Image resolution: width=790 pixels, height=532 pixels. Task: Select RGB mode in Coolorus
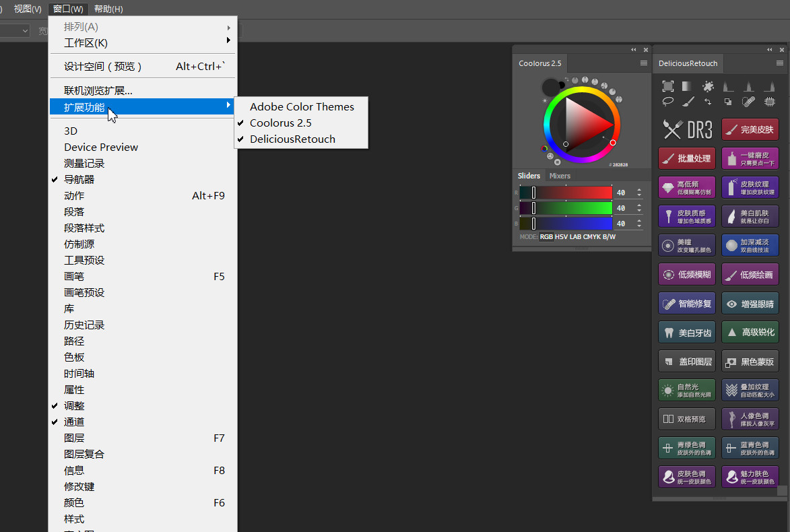point(546,237)
